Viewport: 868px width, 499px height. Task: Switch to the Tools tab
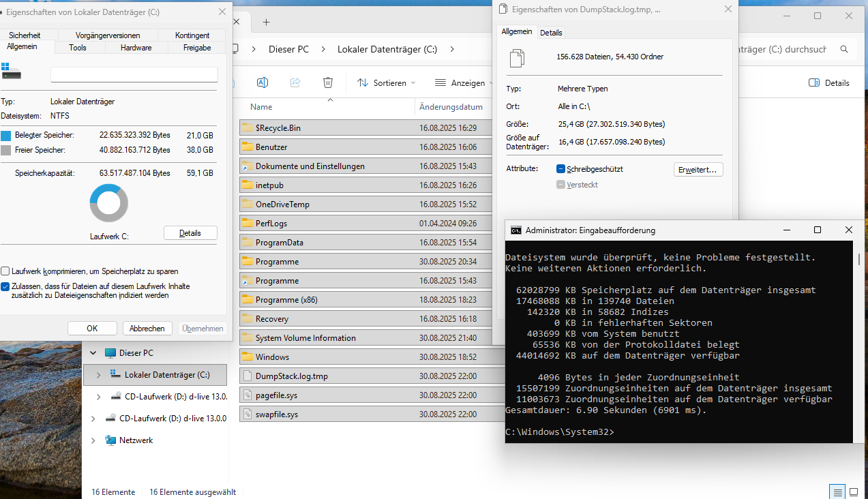coord(78,48)
